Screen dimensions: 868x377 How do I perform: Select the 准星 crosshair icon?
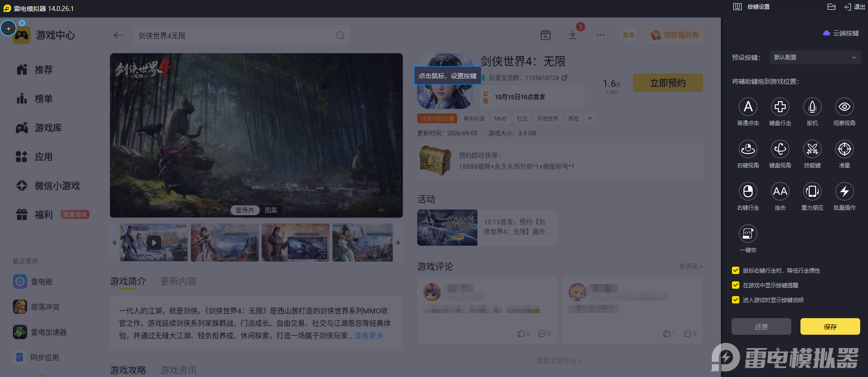click(x=845, y=149)
